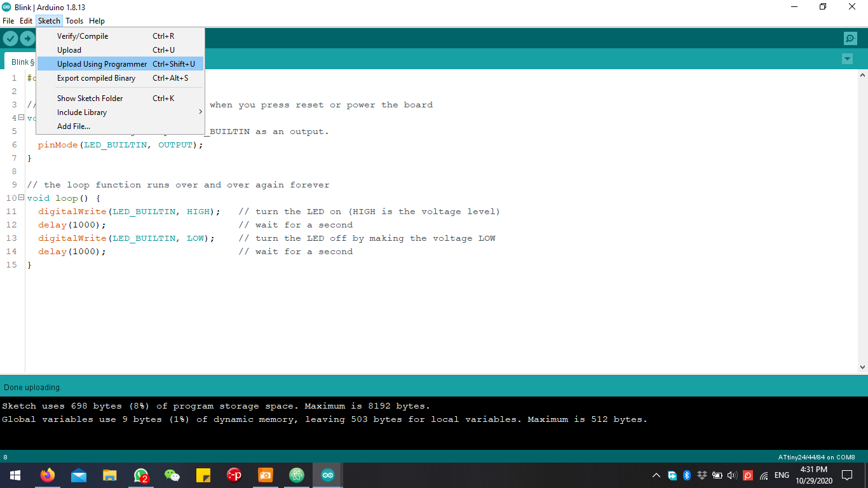Open the orange camera taskbar app
The height and width of the screenshot is (488, 868).
pos(266,475)
